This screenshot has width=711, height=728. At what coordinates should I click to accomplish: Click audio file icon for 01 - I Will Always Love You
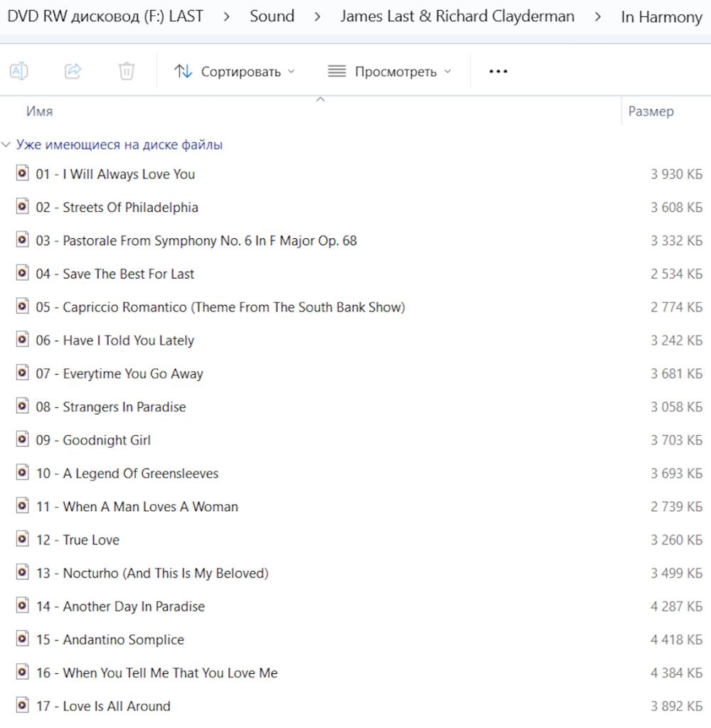pos(22,173)
